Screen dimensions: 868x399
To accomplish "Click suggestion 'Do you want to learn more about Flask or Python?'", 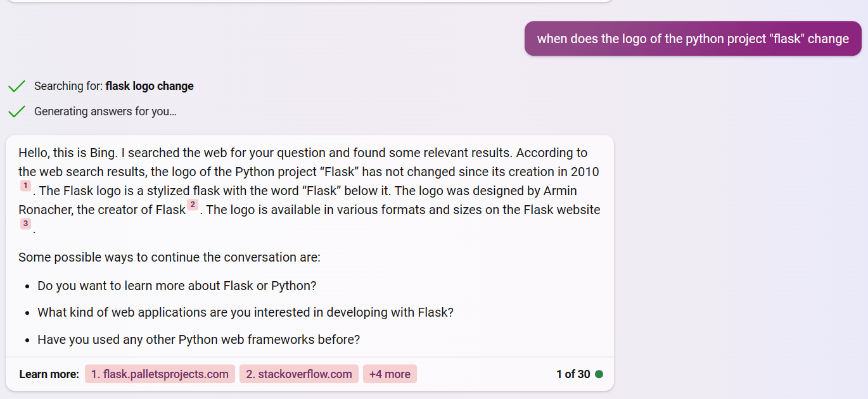I will pos(177,286).
